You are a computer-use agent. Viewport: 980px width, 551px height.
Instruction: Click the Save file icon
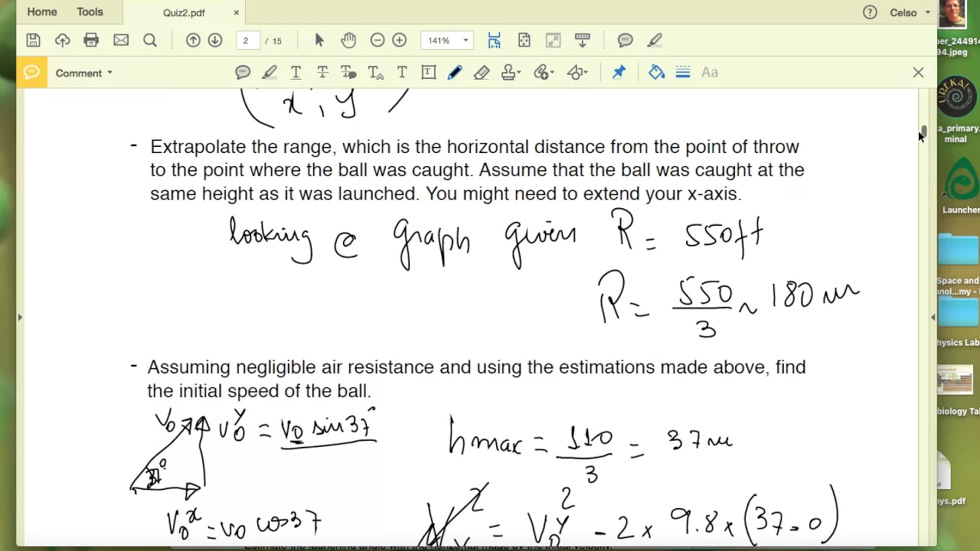point(33,41)
